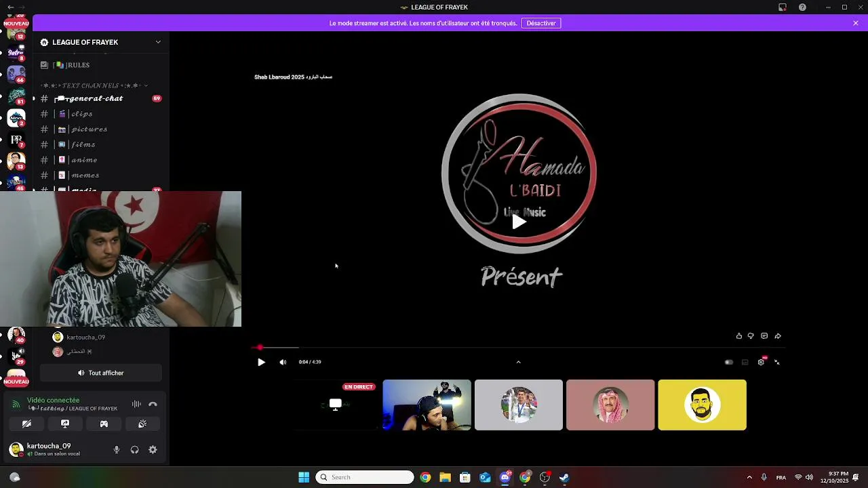
Task: Click the red video progress bar scrubber
Action: point(260,348)
